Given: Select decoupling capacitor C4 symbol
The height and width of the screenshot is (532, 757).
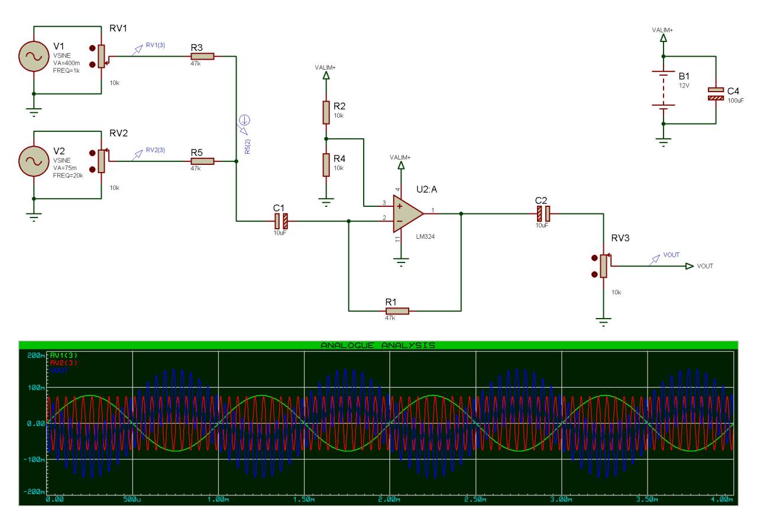Looking at the screenshot, I should 716,94.
